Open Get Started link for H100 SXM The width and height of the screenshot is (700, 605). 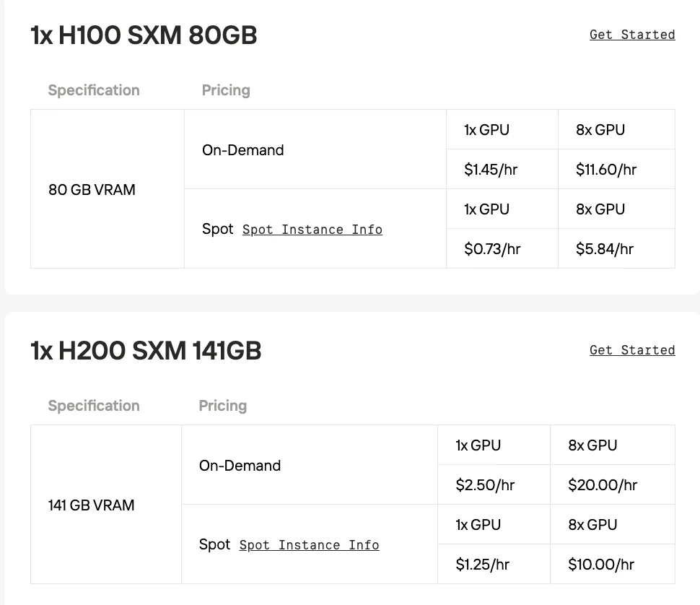coord(632,35)
